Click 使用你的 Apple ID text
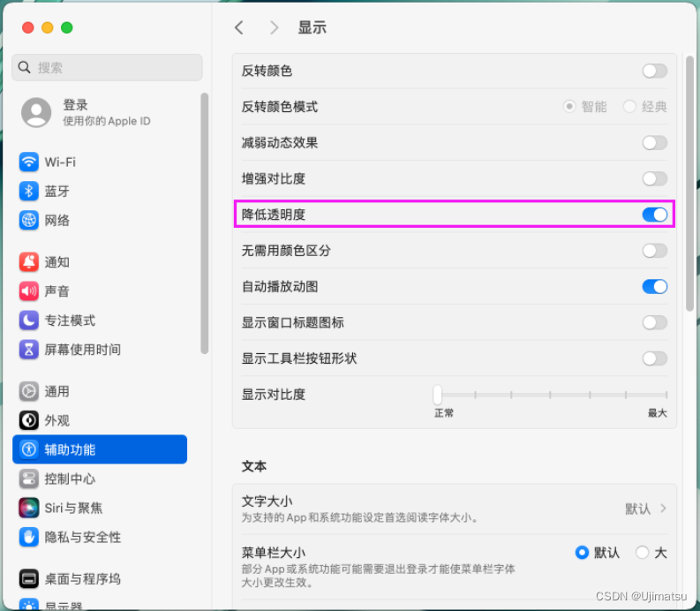The width and height of the screenshot is (700, 611). click(107, 121)
